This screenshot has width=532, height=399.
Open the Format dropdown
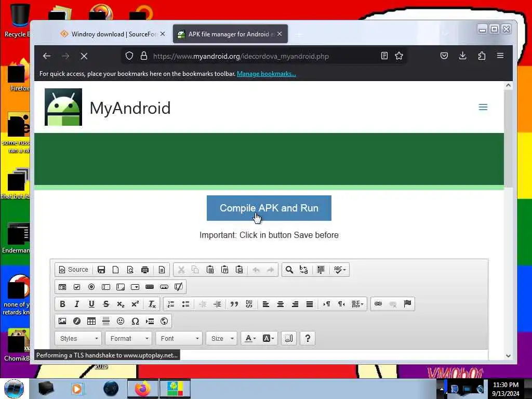[x=129, y=339]
